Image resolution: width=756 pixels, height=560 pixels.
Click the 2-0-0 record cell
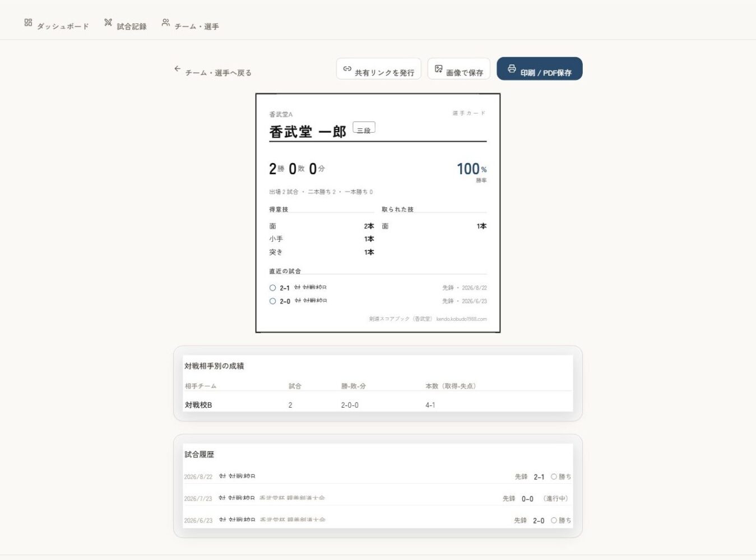pyautogui.click(x=350, y=405)
